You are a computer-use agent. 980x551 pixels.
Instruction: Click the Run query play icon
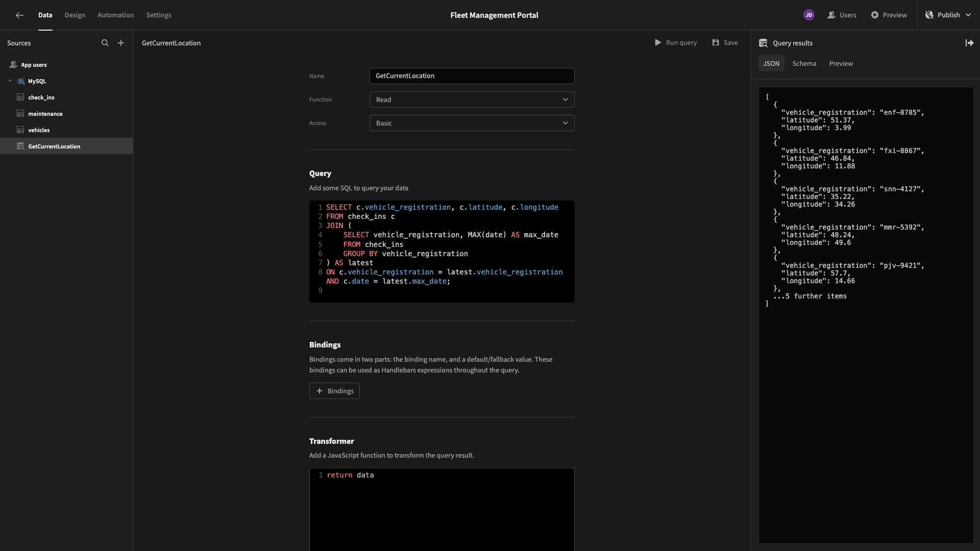click(658, 43)
